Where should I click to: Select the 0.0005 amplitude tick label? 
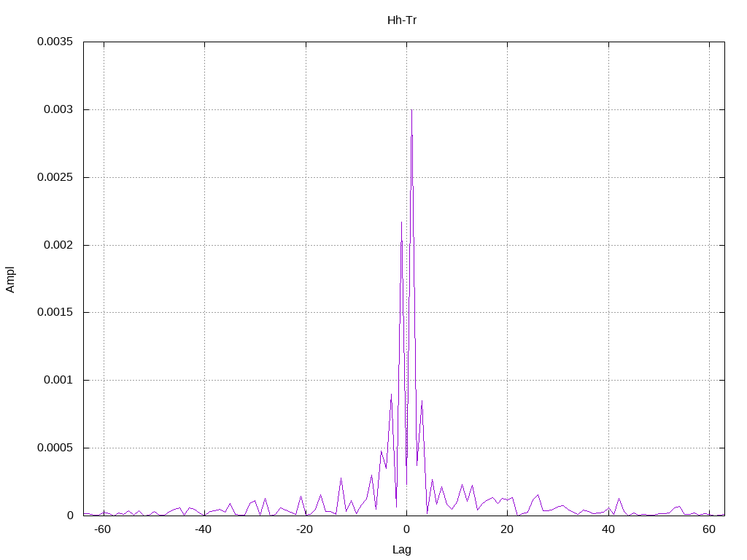55,448
